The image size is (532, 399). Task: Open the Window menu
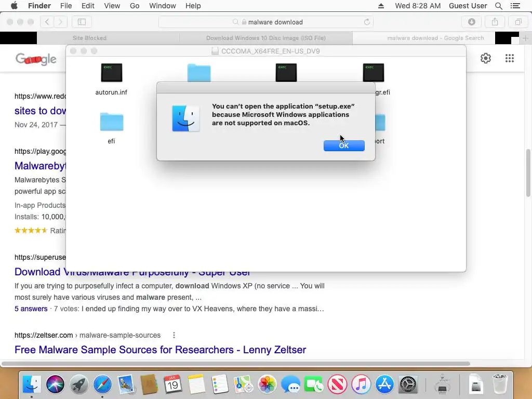163,6
